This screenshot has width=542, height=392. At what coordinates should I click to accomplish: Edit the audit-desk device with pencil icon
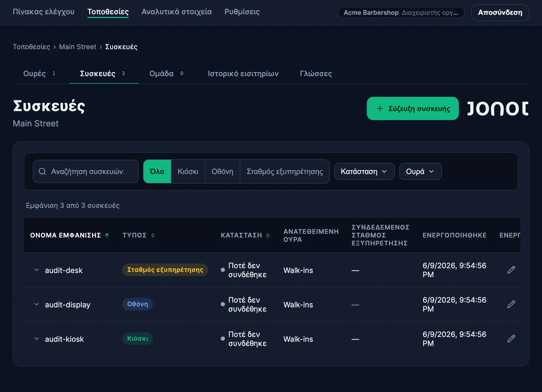coord(511,270)
